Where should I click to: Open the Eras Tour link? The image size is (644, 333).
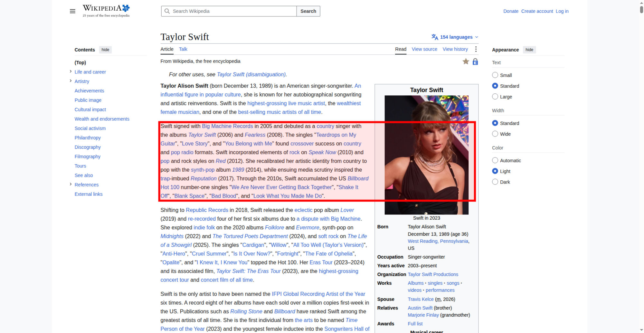(x=321, y=262)
